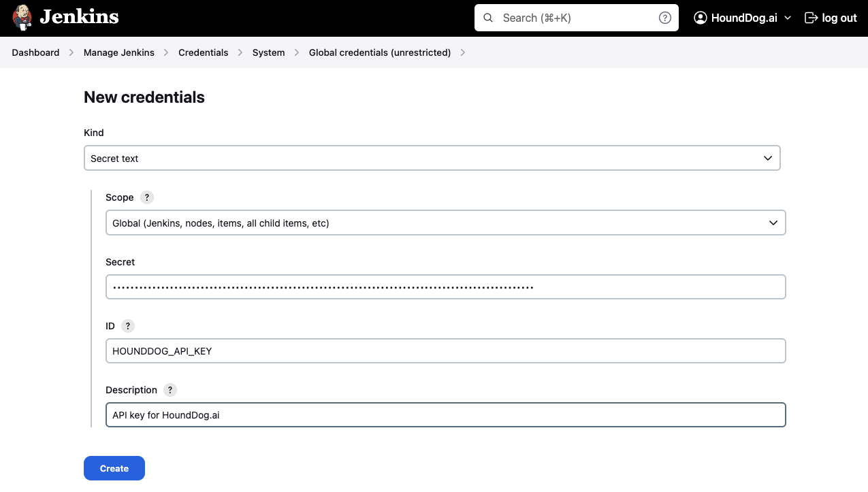Expand the HoundDog.ai user menu chevron
868x492 pixels.
tap(788, 18)
